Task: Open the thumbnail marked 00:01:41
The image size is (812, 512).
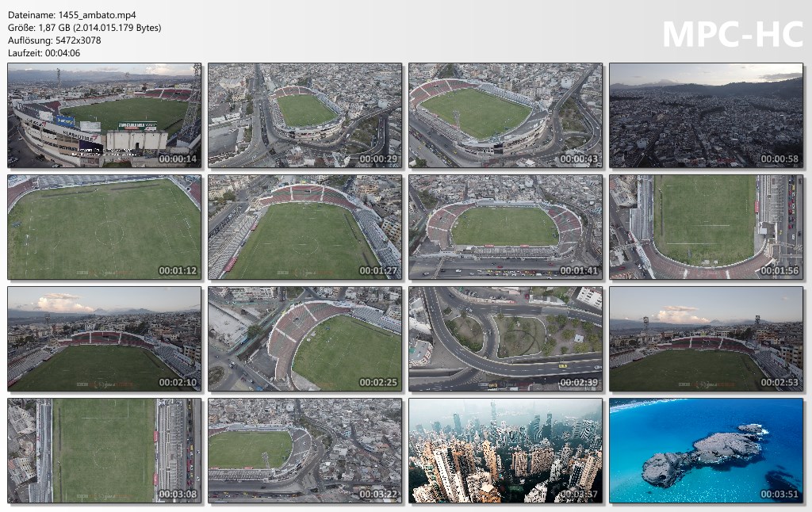Action: [505, 227]
